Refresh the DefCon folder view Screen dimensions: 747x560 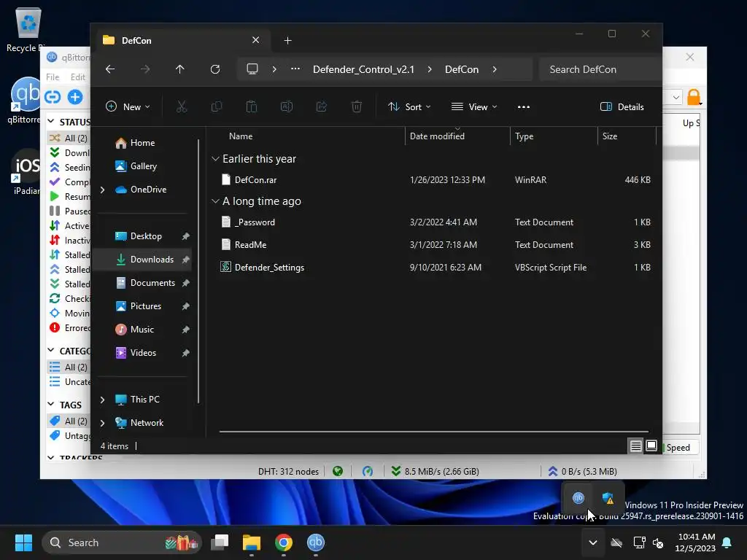215,69
